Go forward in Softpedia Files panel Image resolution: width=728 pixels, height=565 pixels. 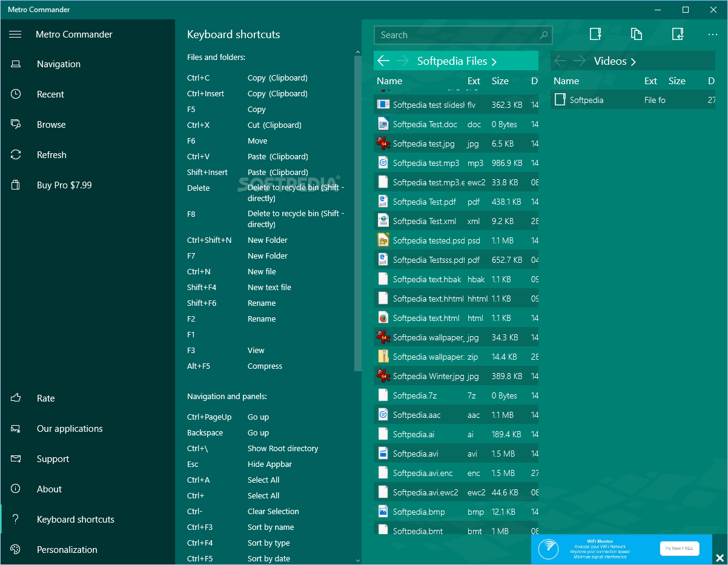tap(402, 61)
